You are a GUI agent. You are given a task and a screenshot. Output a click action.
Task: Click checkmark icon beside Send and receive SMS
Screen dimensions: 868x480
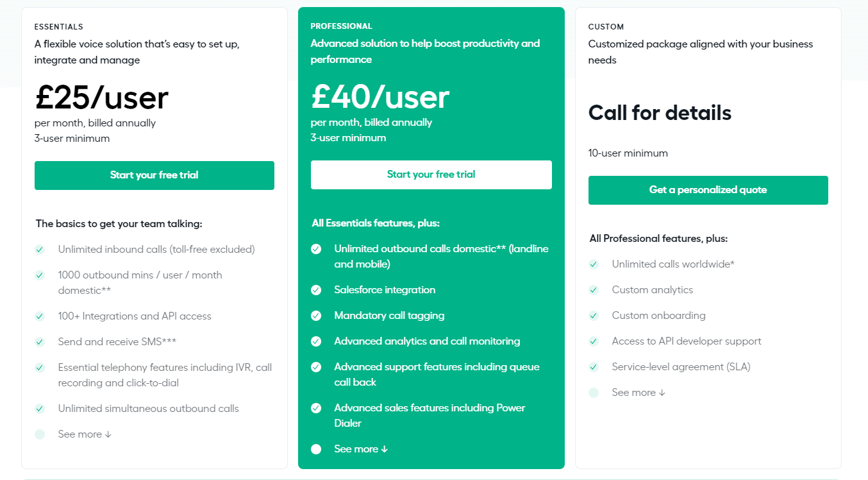click(40, 342)
